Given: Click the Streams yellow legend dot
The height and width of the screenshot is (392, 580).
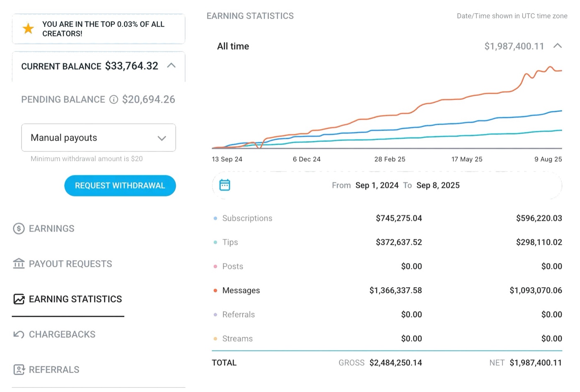Looking at the screenshot, I should pos(215,339).
